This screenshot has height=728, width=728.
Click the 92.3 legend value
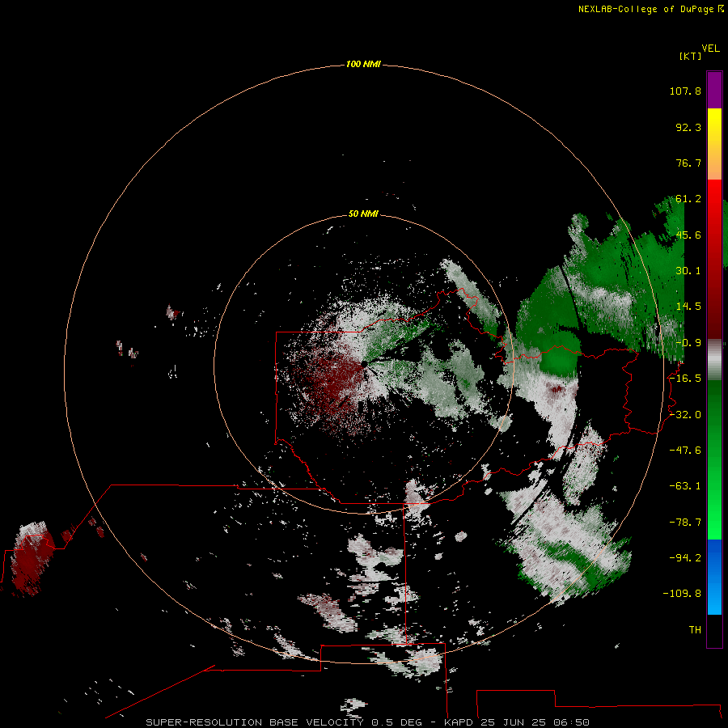click(x=688, y=127)
